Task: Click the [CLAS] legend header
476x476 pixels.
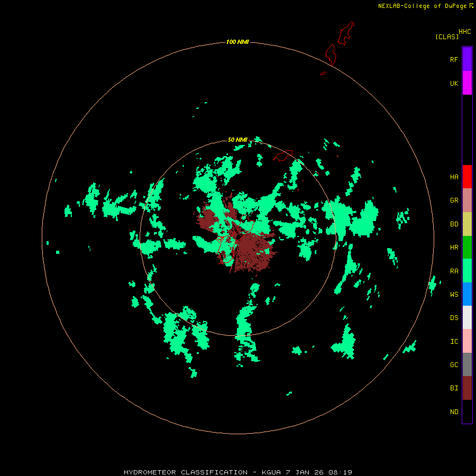Action: tap(447, 36)
